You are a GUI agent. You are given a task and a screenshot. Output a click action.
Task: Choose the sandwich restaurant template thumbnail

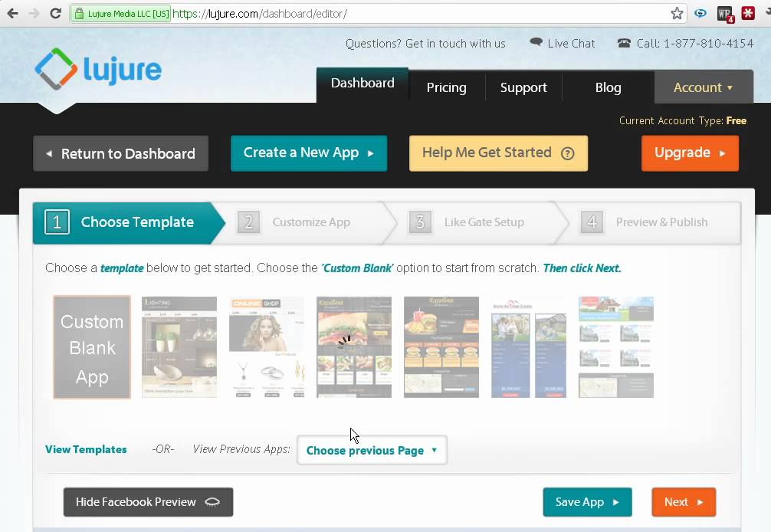click(354, 347)
